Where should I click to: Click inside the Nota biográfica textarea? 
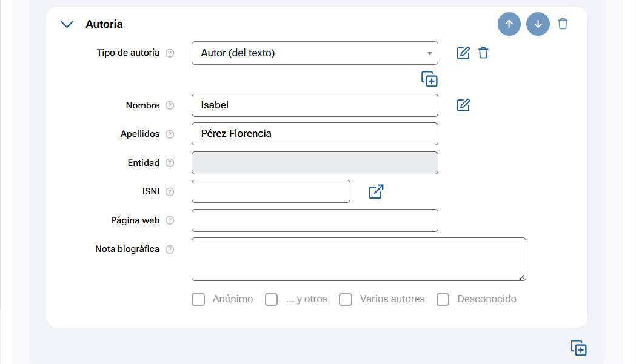[358, 259]
